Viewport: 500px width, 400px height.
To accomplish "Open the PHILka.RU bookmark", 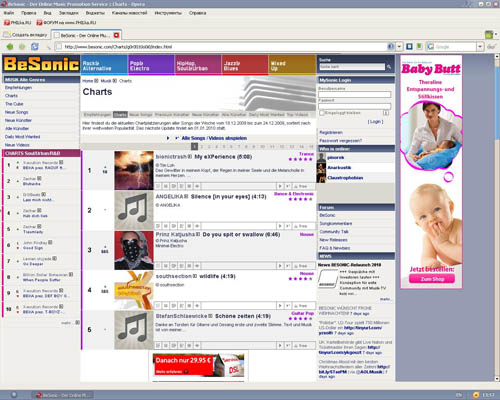I will pos(17,23).
